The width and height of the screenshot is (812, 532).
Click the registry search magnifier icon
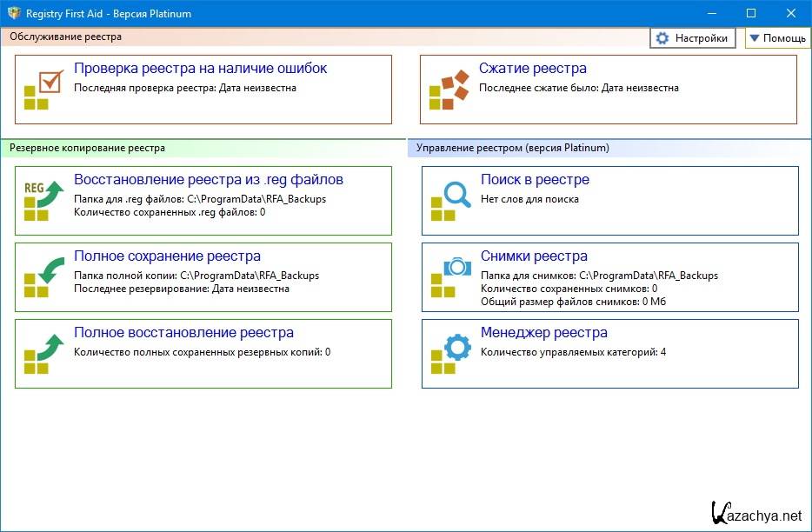pyautogui.click(x=449, y=201)
